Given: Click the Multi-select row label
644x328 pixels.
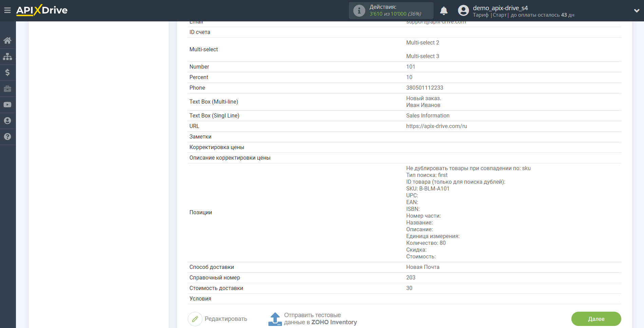Looking at the screenshot, I should point(204,49).
